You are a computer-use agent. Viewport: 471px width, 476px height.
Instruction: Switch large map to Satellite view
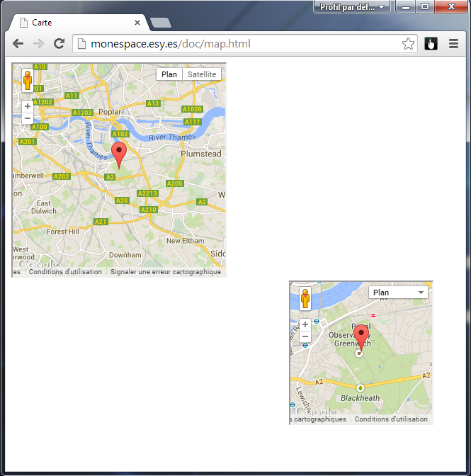[202, 74]
